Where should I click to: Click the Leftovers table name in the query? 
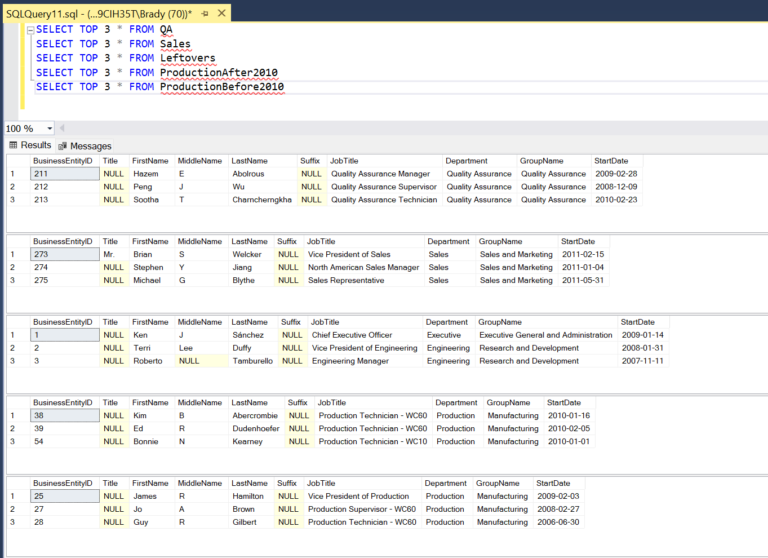coord(187,58)
